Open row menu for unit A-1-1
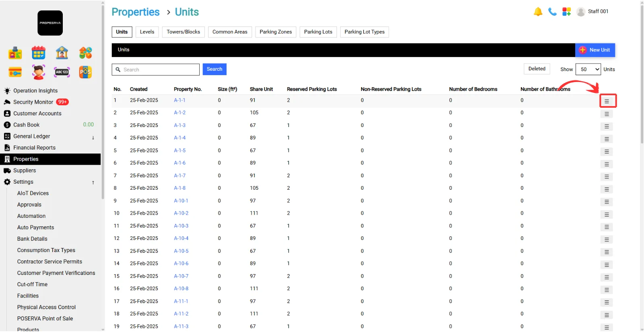The image size is (644, 332). 607,101
